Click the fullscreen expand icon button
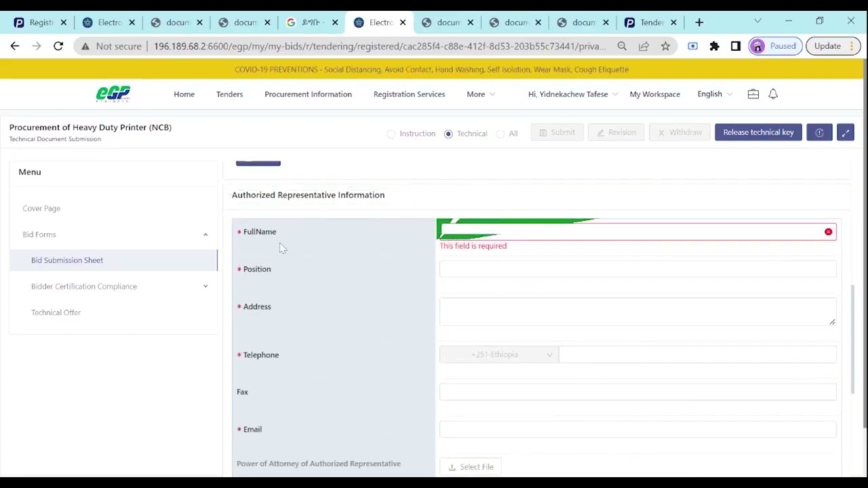The height and width of the screenshot is (488, 868). click(x=846, y=132)
